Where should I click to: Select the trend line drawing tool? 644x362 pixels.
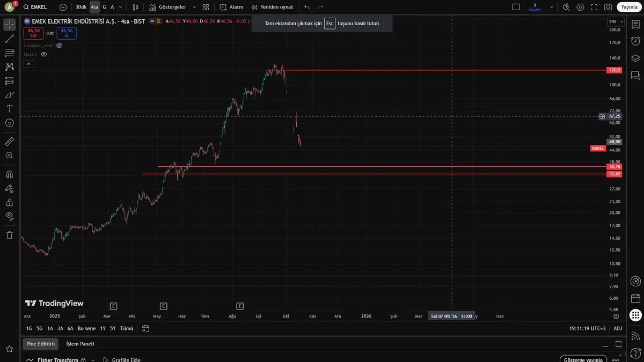[x=10, y=39]
